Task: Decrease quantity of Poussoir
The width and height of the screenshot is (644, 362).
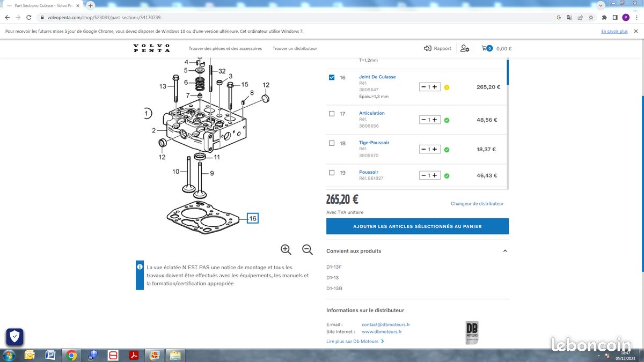Action: [423, 175]
